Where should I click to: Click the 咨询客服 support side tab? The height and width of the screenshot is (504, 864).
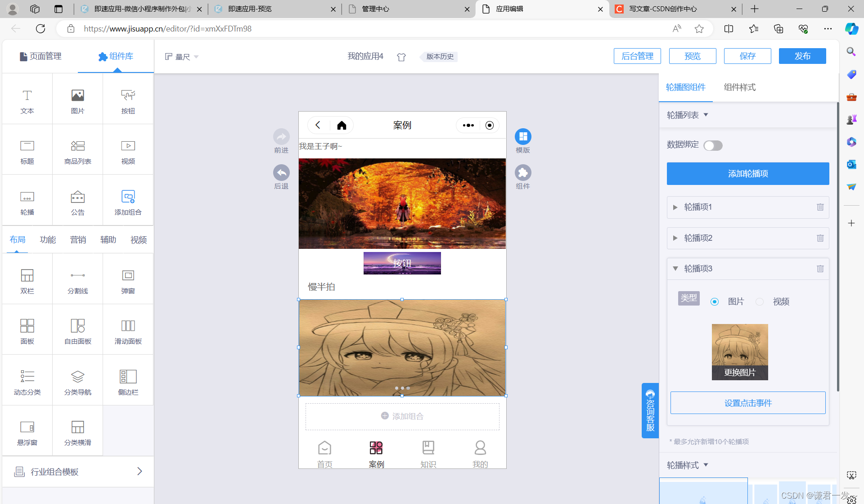tap(650, 410)
